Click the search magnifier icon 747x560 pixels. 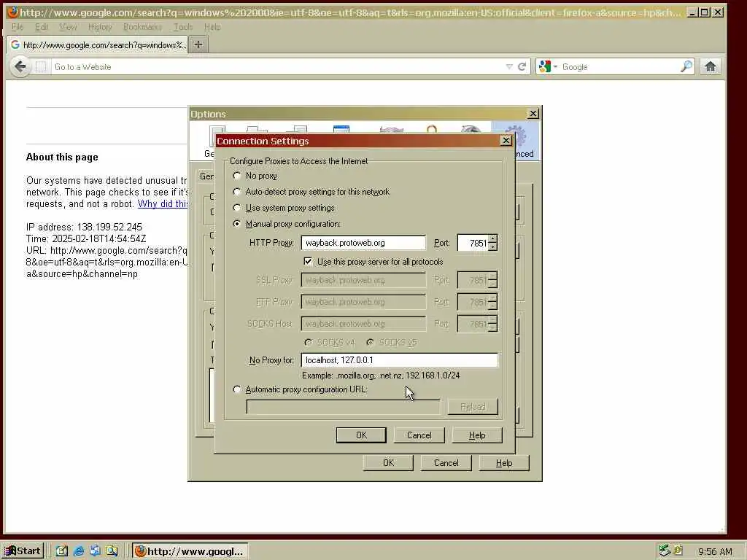(686, 66)
